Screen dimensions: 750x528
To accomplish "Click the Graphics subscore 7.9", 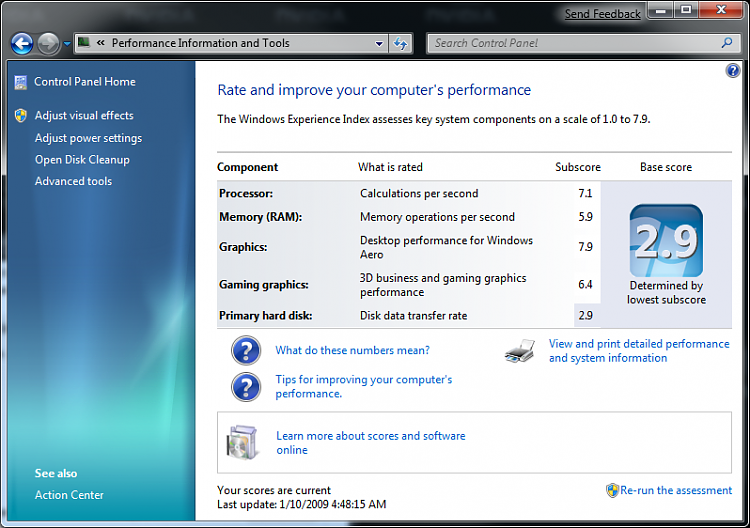I will point(585,247).
